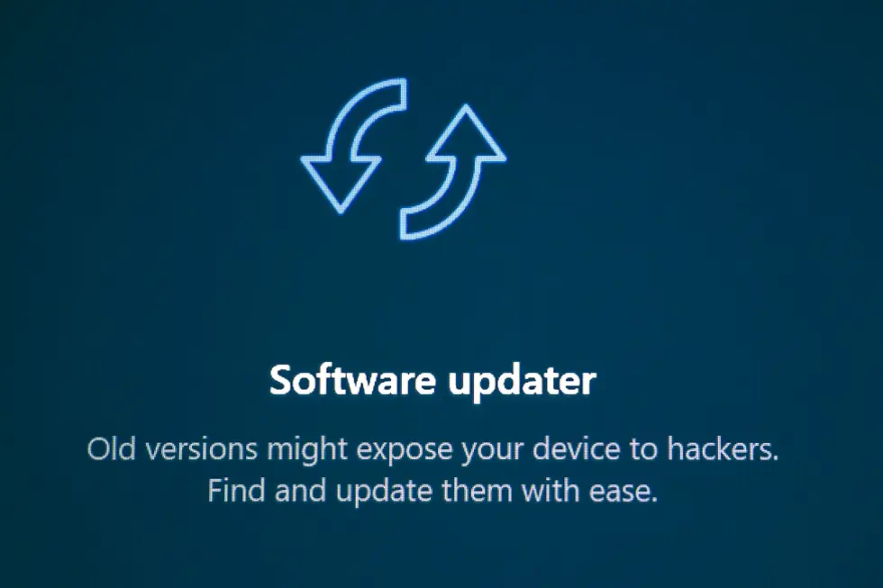Click the "Old versions might expose" description line
Image resolution: width=883 pixels, height=588 pixels.
point(432,450)
